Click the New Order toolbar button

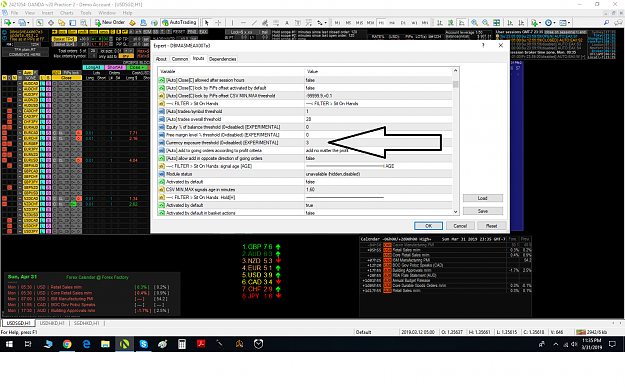coord(110,23)
